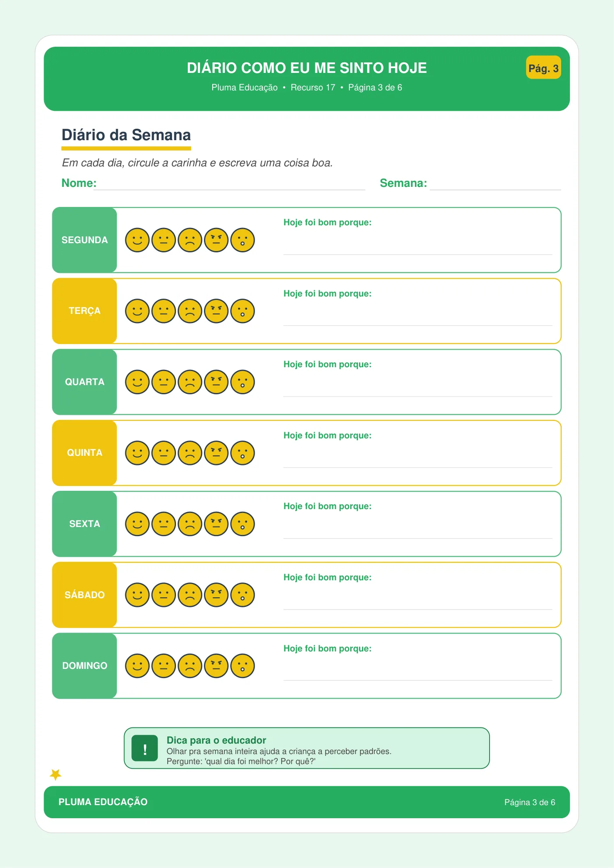Select the surprised face for Quinta
The image size is (614, 868).
[x=242, y=453]
